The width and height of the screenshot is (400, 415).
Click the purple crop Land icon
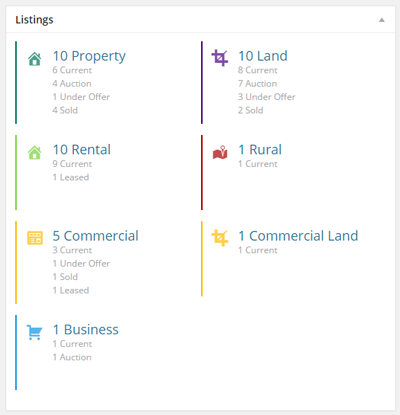220,58
